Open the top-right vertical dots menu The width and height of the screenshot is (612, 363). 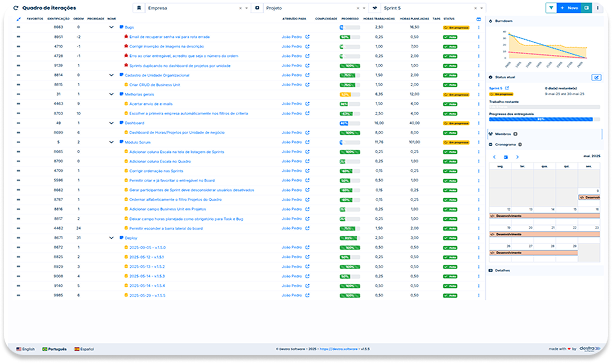pos(598,8)
